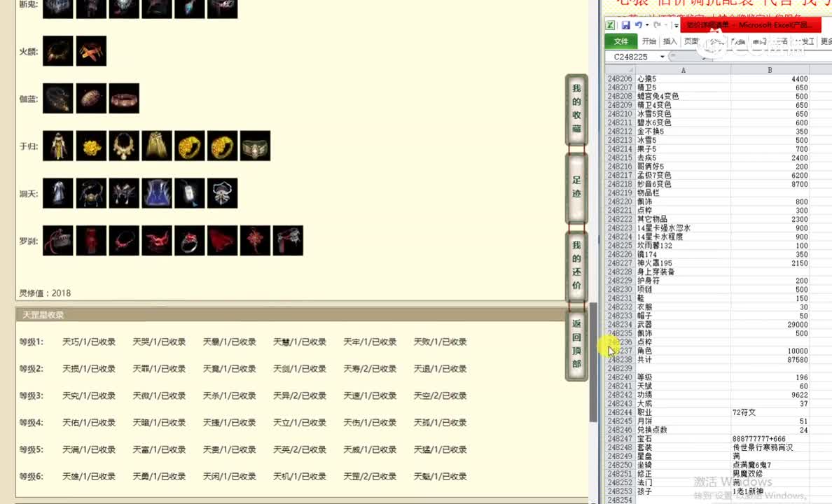The width and height of the screenshot is (832, 504).
Task: Open the 我的收藏 side button
Action: pyautogui.click(x=577, y=108)
